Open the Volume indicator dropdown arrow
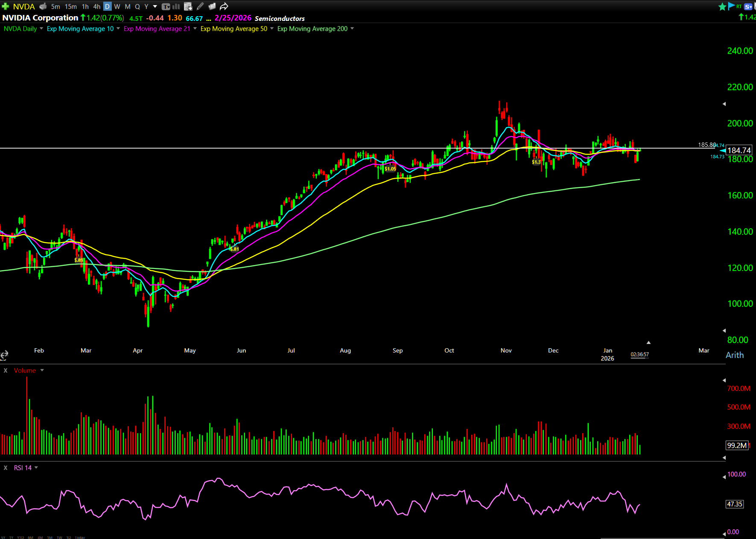Screen dimensions: 756x539 tap(42, 370)
